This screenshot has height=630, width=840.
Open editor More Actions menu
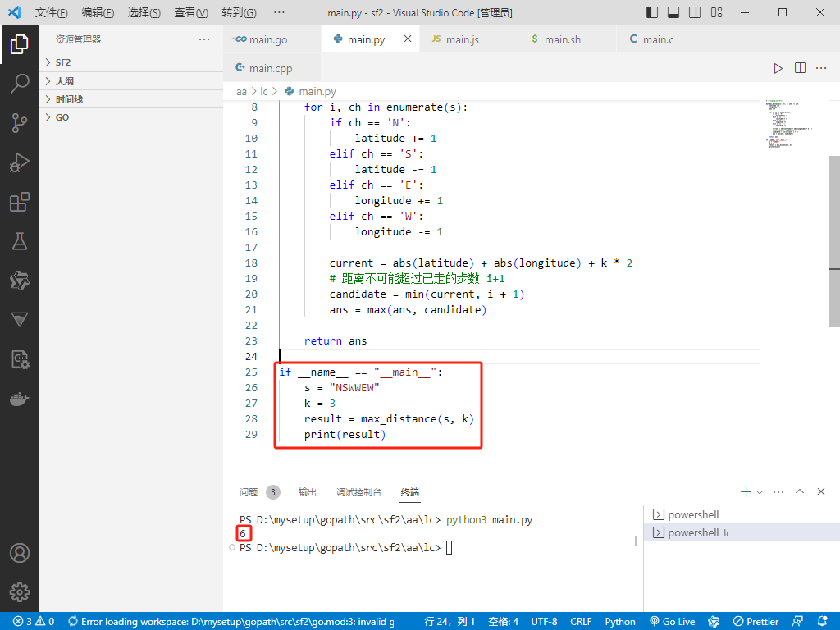pos(821,68)
